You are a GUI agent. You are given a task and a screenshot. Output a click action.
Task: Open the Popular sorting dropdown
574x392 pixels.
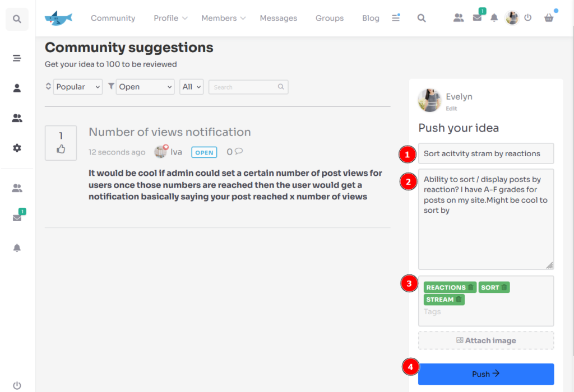click(77, 87)
